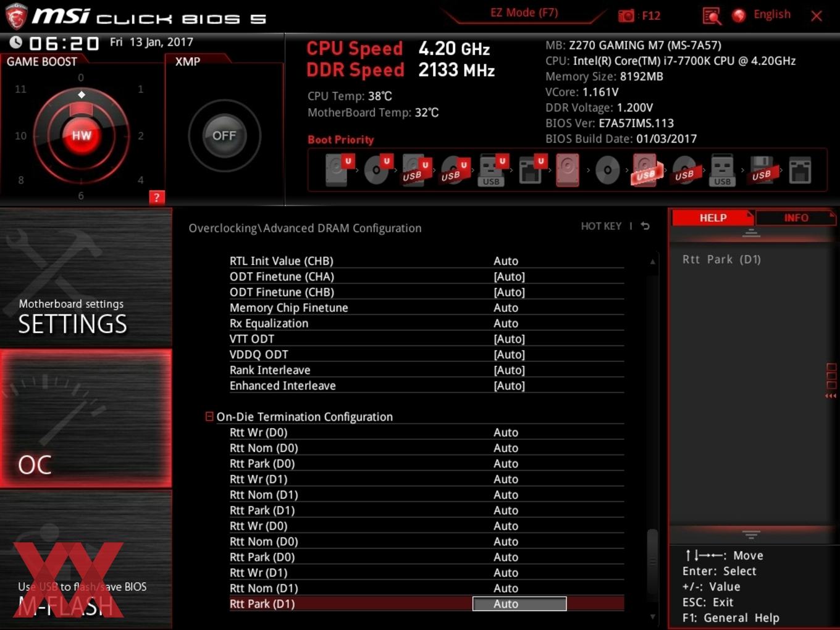Screen dimensions: 840x630
Task: Switch to EZ Mode (F7)
Action: click(x=524, y=12)
